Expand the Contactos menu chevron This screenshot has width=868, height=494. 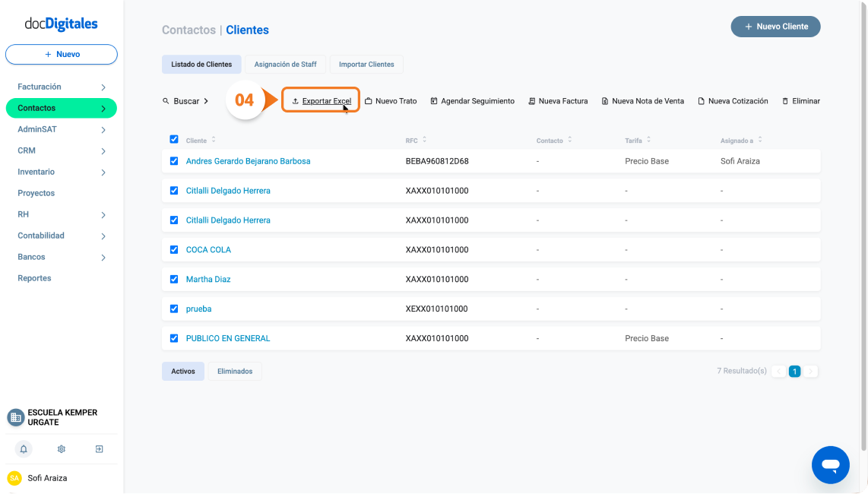(x=103, y=109)
